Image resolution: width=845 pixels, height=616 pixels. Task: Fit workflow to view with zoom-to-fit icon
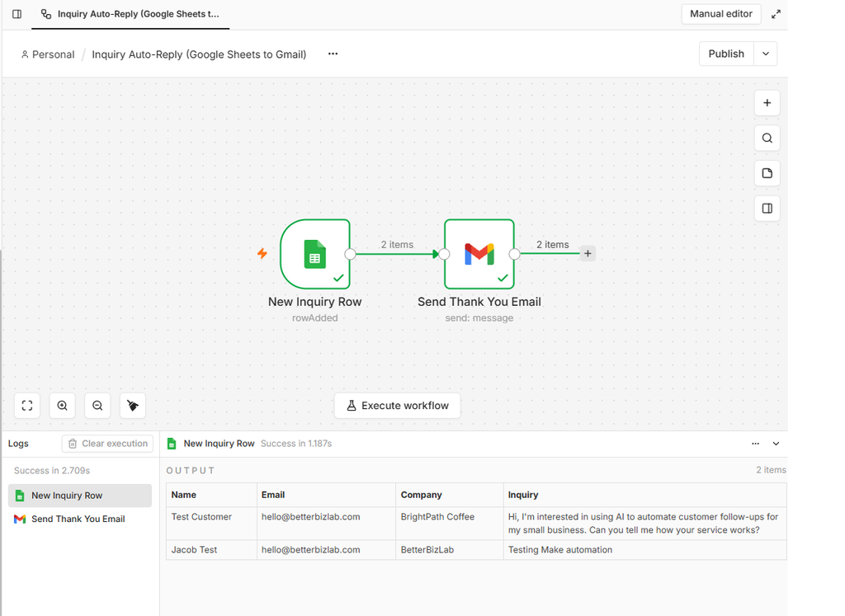[x=27, y=406]
